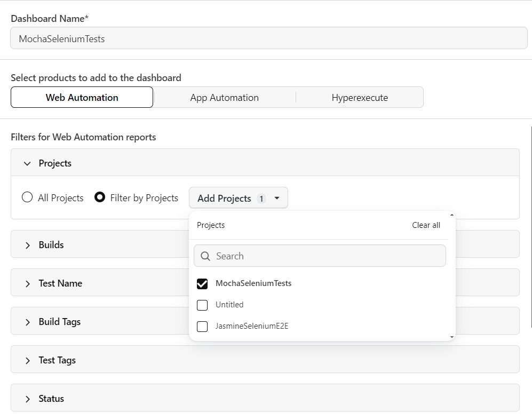The height and width of the screenshot is (420, 532).
Task: Click the Clear all link in Projects dropdown
Action: point(426,225)
